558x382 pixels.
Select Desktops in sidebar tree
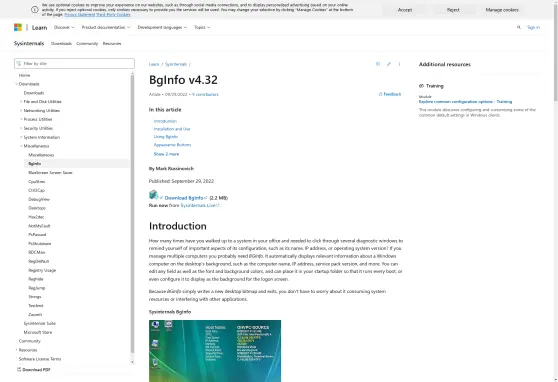click(x=37, y=208)
